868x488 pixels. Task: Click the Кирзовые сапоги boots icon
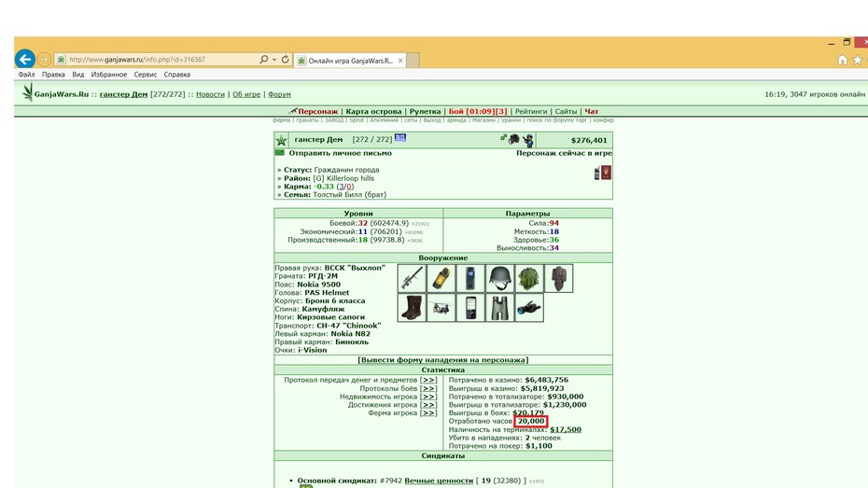[x=412, y=308]
